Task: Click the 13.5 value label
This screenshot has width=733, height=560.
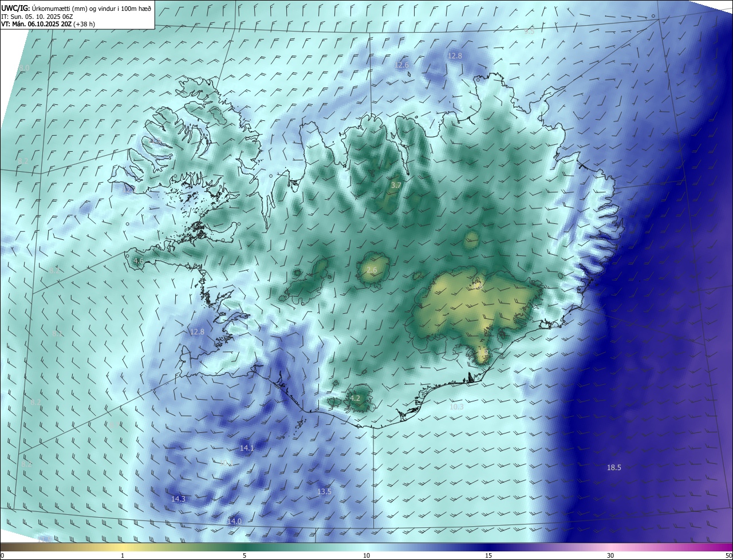Action: click(x=324, y=492)
